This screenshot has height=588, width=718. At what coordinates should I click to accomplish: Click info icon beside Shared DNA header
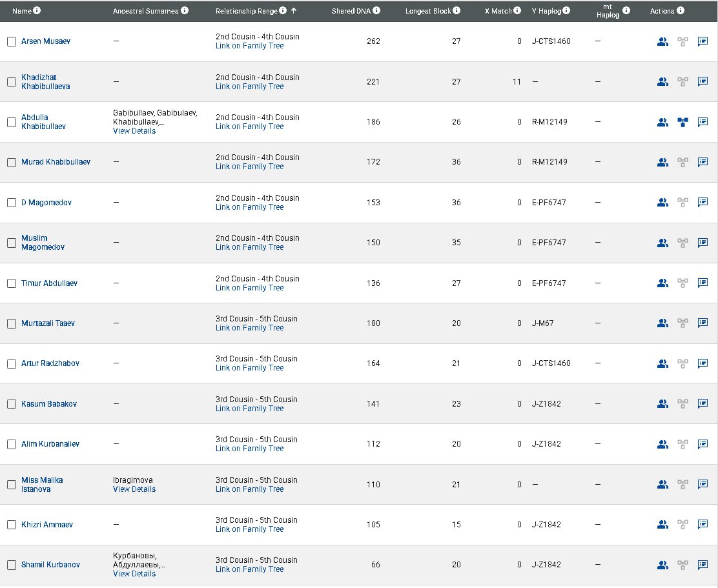tap(376, 10)
